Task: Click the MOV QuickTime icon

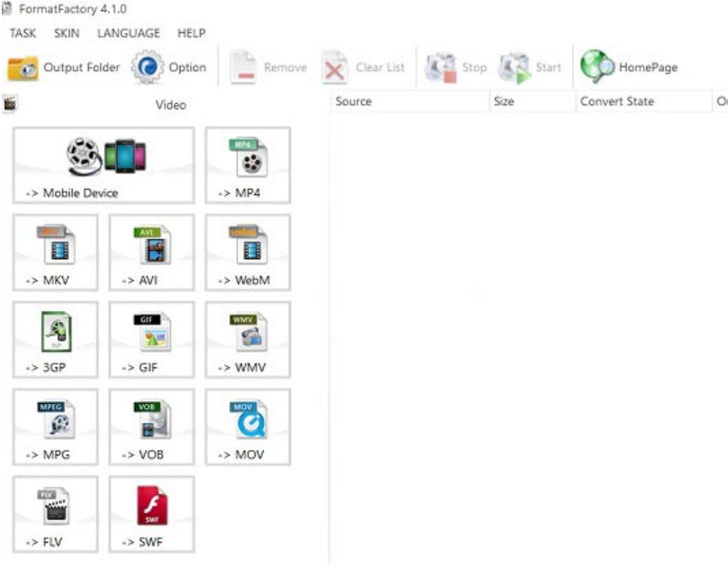Action: [248, 420]
